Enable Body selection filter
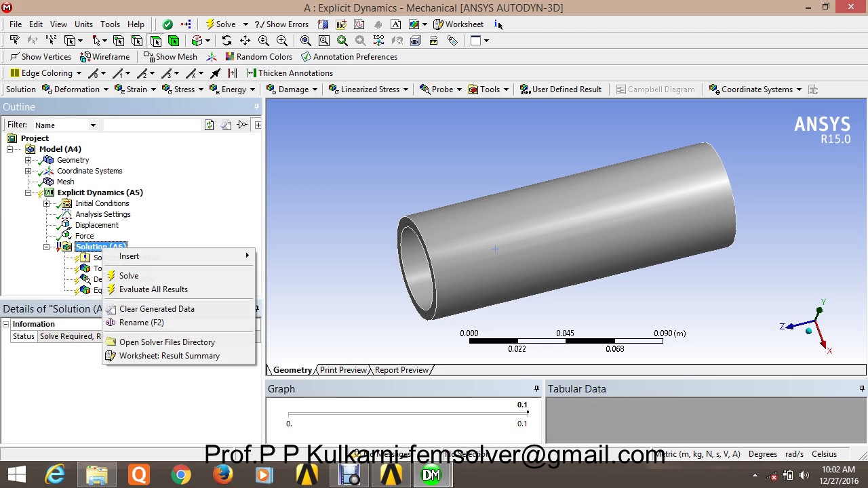Image resolution: width=868 pixels, height=488 pixels. (174, 41)
